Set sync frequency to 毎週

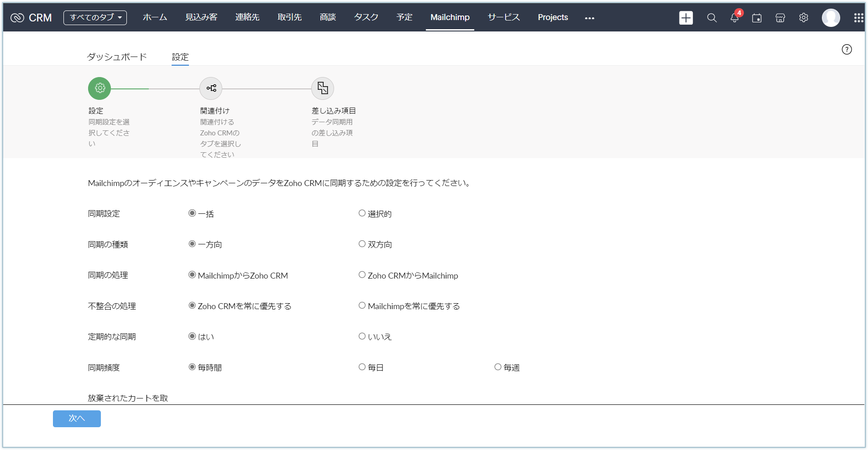498,367
